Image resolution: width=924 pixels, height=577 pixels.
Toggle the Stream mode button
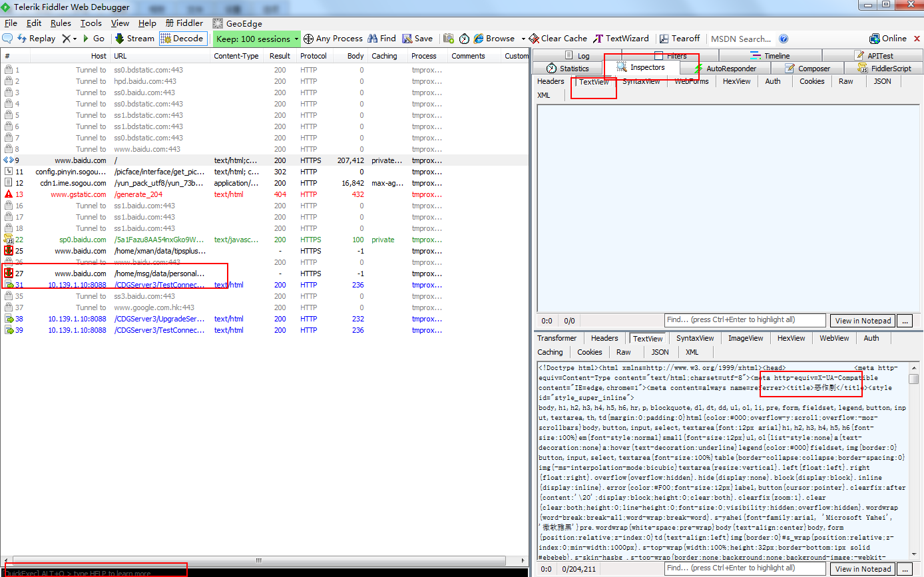(134, 39)
